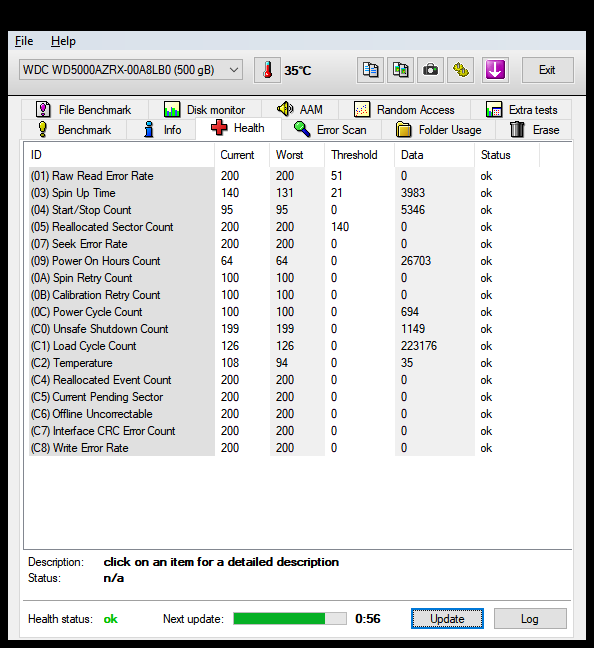Save screenshot using the camera icon
The image size is (594, 648).
coord(430,70)
